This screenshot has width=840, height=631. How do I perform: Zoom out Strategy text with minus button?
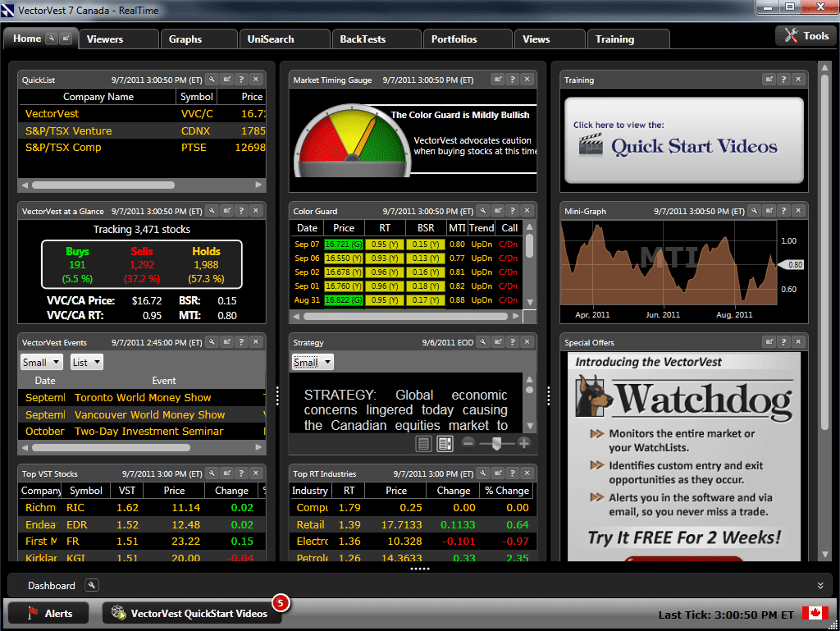pyautogui.click(x=468, y=443)
